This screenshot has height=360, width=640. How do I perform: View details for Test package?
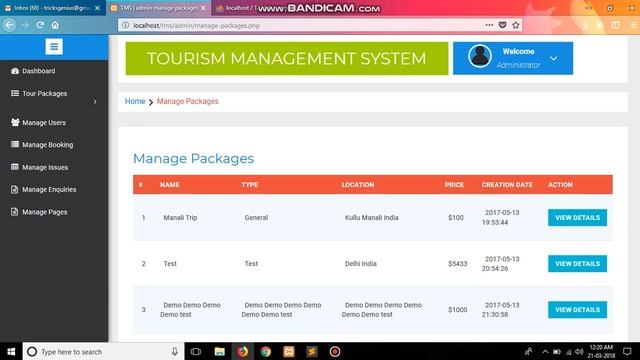click(x=577, y=264)
